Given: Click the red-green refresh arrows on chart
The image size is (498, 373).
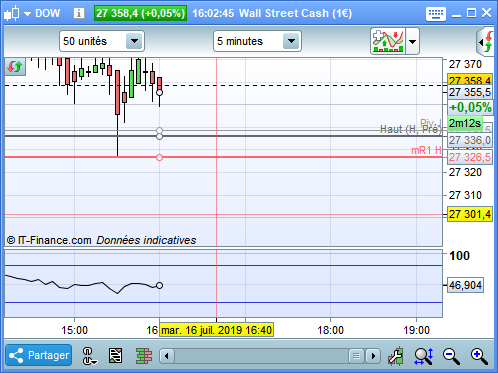Looking at the screenshot, I should click(15, 67).
